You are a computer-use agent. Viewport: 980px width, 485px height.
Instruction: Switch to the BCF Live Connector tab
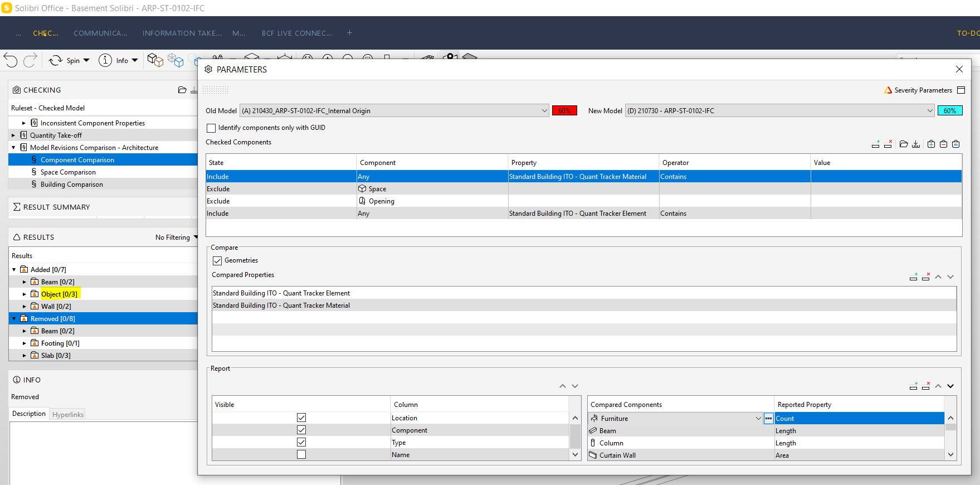coord(297,33)
